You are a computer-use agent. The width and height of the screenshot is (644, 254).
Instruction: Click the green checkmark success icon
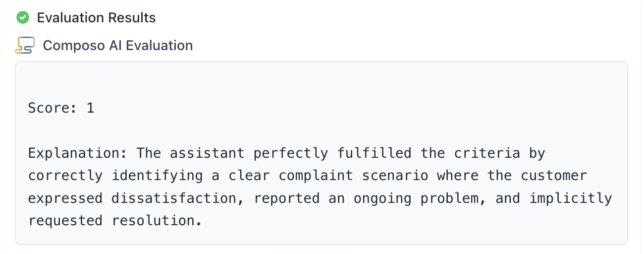pyautogui.click(x=22, y=18)
